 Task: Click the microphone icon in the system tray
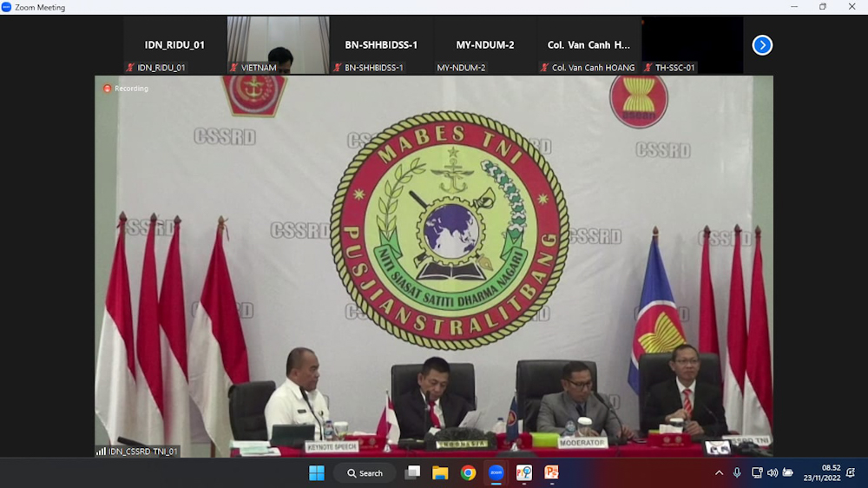[737, 472]
